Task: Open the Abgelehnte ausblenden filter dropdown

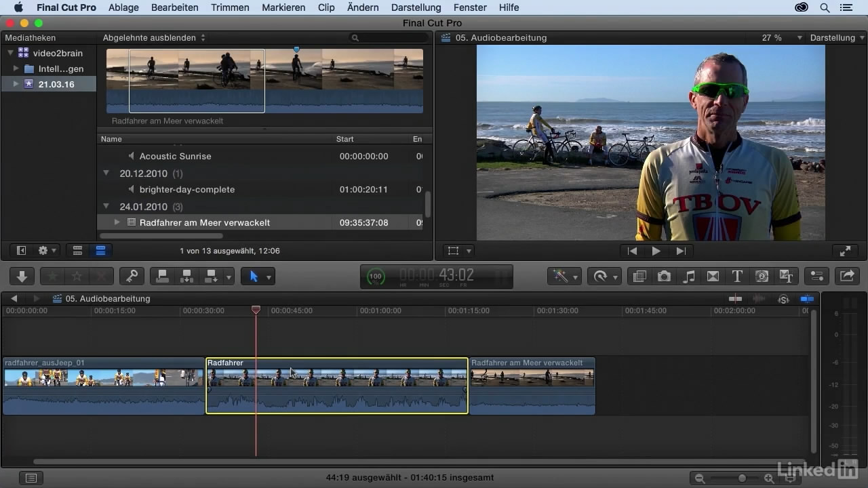Action: [x=154, y=38]
